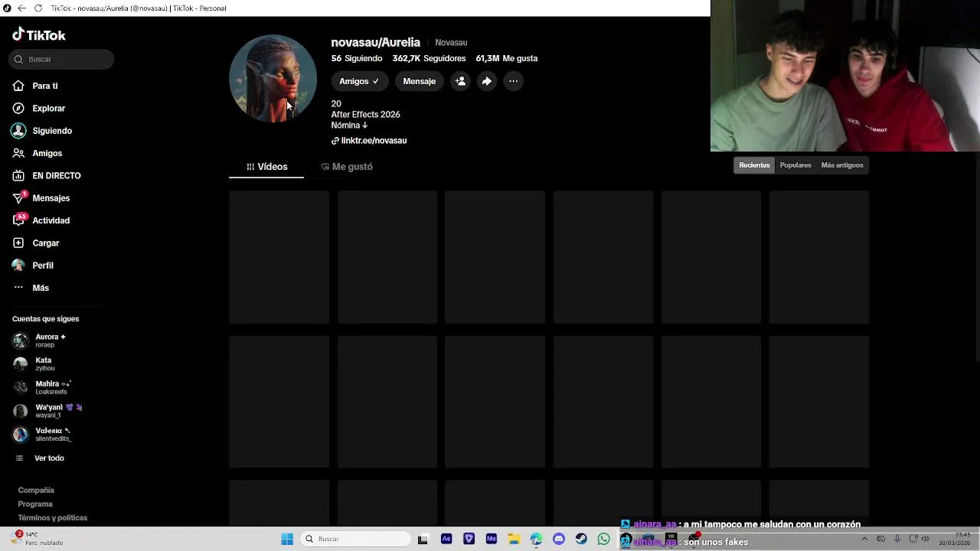Click the TikTok logo in sidebar
The height and width of the screenshot is (551, 980).
[39, 34]
